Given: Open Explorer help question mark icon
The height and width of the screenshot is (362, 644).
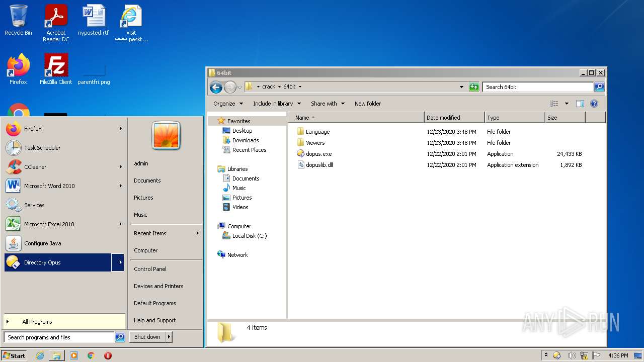Looking at the screenshot, I should pyautogui.click(x=594, y=104).
